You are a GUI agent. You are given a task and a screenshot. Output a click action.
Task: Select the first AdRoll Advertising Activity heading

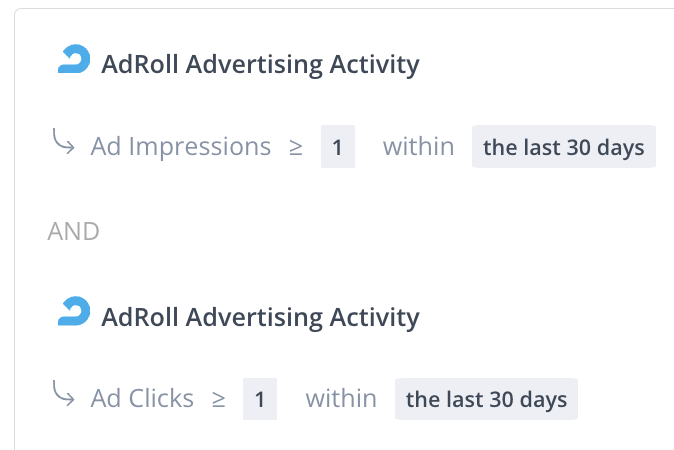click(x=260, y=65)
